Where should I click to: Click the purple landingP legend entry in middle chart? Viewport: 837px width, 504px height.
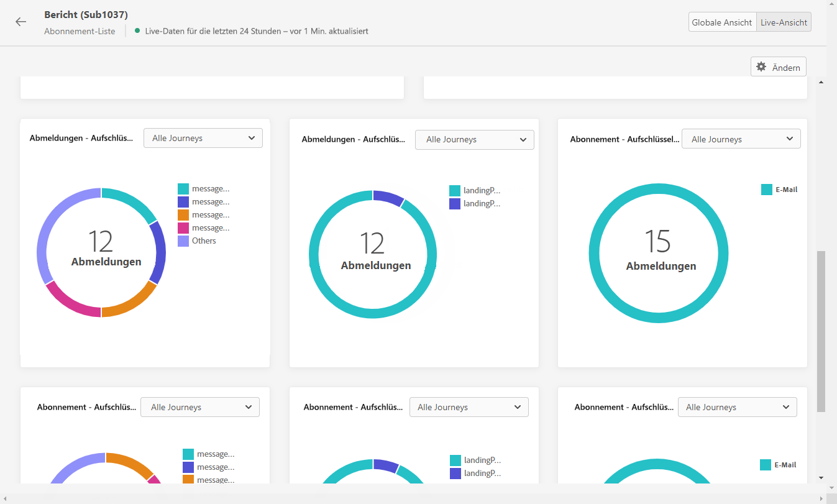point(475,203)
